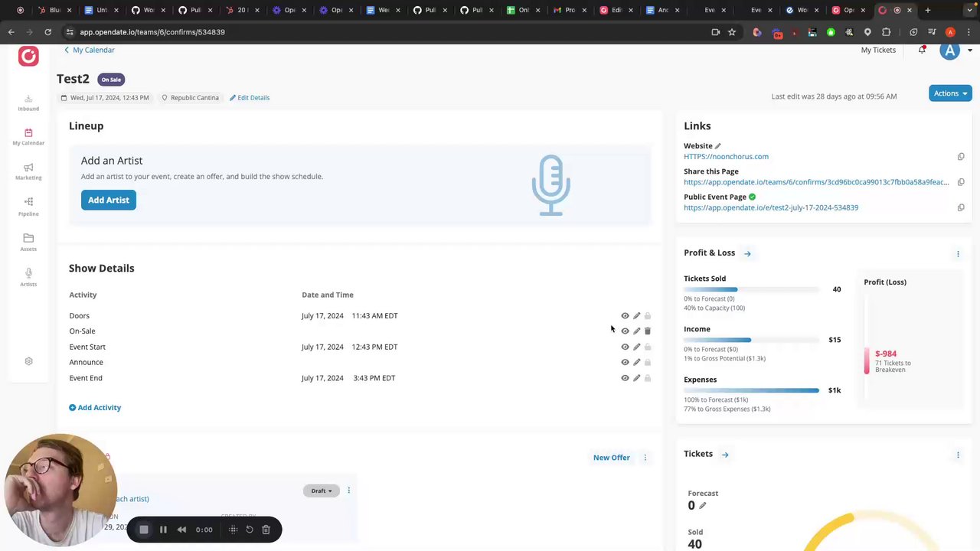Edit tickets Forecast pencil icon

tap(702, 505)
